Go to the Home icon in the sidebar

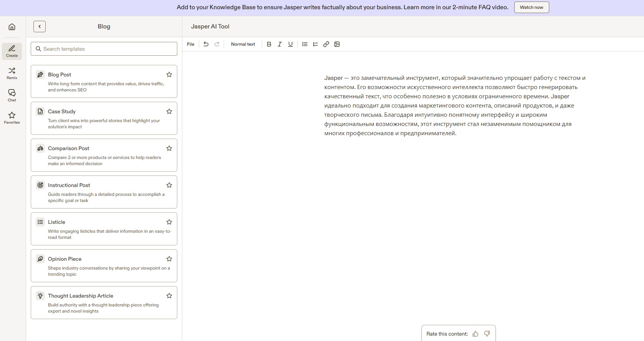[12, 27]
